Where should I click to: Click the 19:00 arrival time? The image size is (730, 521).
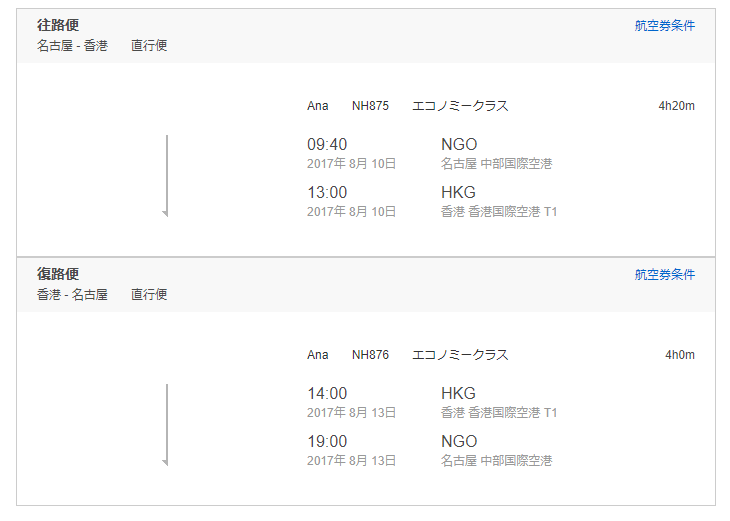point(327,441)
